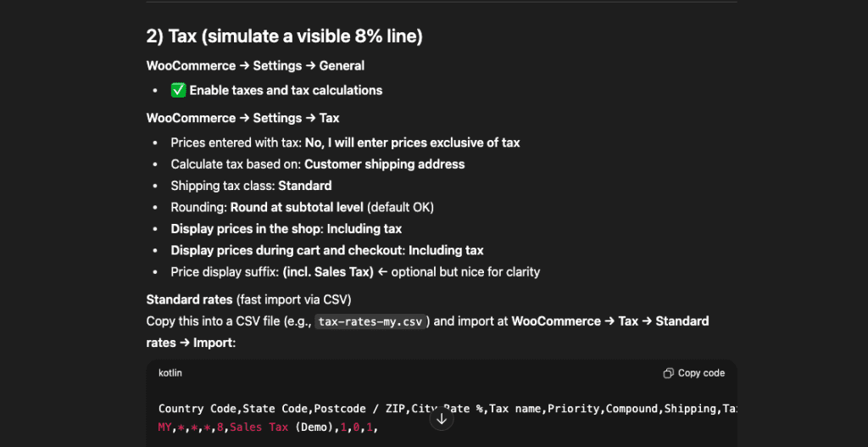Click "Standard rates" before "(fast import via CSV)"
Screen dimensions: 868x447
pos(189,299)
